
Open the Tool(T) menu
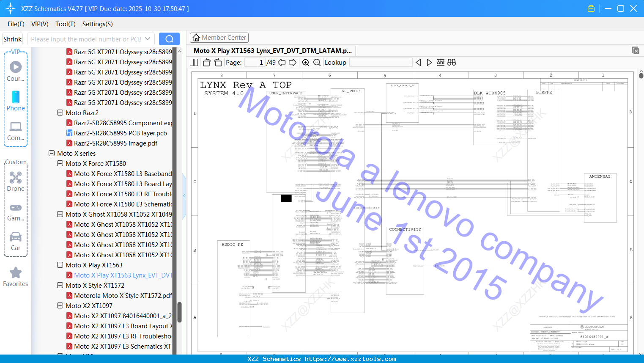click(x=66, y=24)
